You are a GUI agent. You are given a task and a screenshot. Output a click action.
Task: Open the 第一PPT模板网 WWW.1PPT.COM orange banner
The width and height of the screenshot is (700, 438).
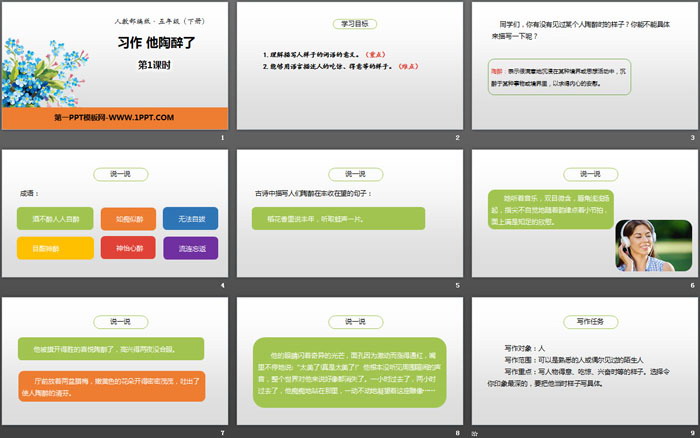(x=113, y=118)
